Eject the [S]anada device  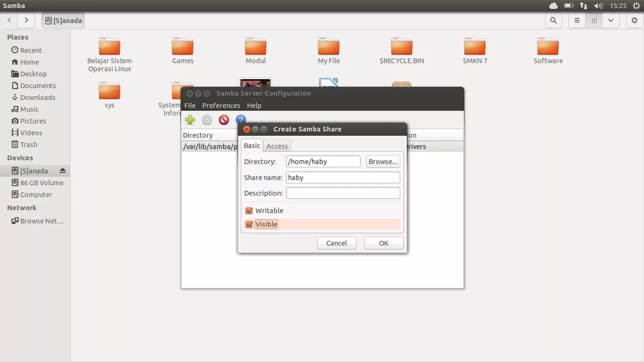pyautogui.click(x=63, y=171)
